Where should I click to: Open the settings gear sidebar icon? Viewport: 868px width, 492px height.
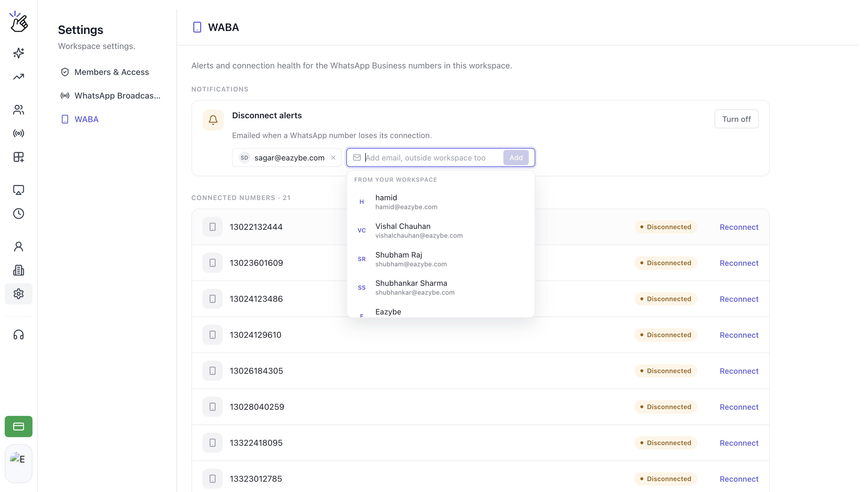(x=19, y=294)
